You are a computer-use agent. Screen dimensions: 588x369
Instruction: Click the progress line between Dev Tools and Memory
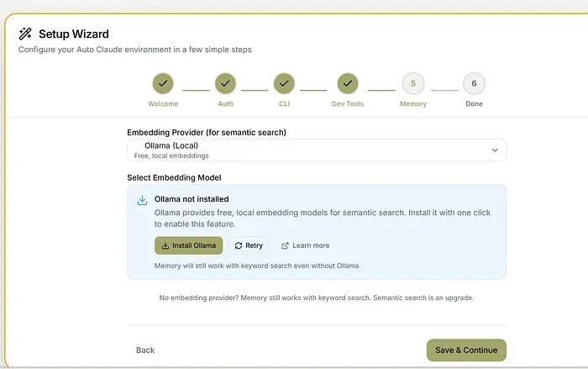(381, 89)
